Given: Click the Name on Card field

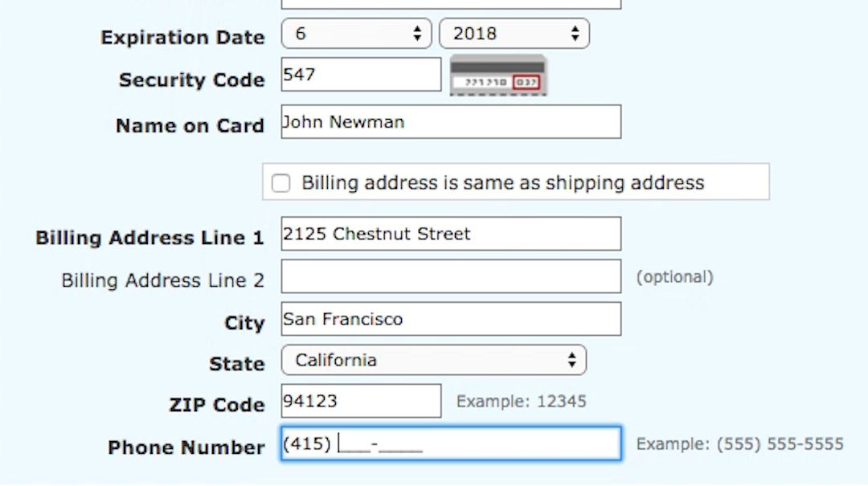Looking at the screenshot, I should point(450,121).
